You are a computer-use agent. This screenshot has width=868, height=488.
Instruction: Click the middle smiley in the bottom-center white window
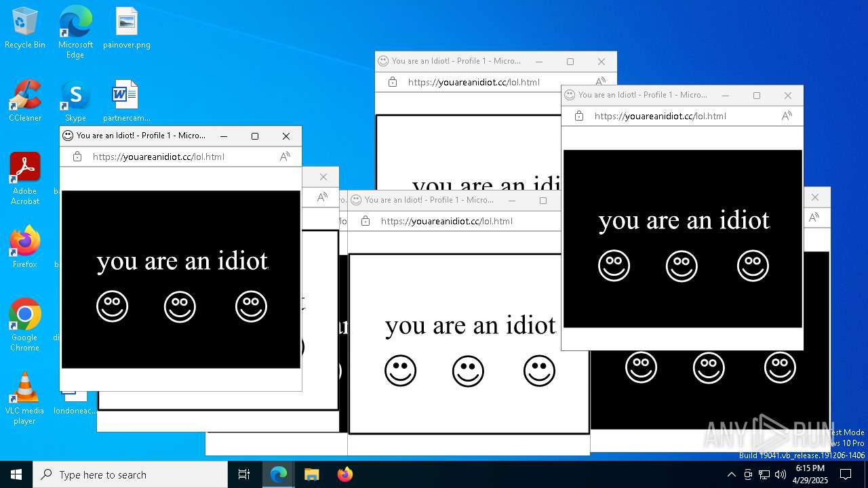point(468,371)
